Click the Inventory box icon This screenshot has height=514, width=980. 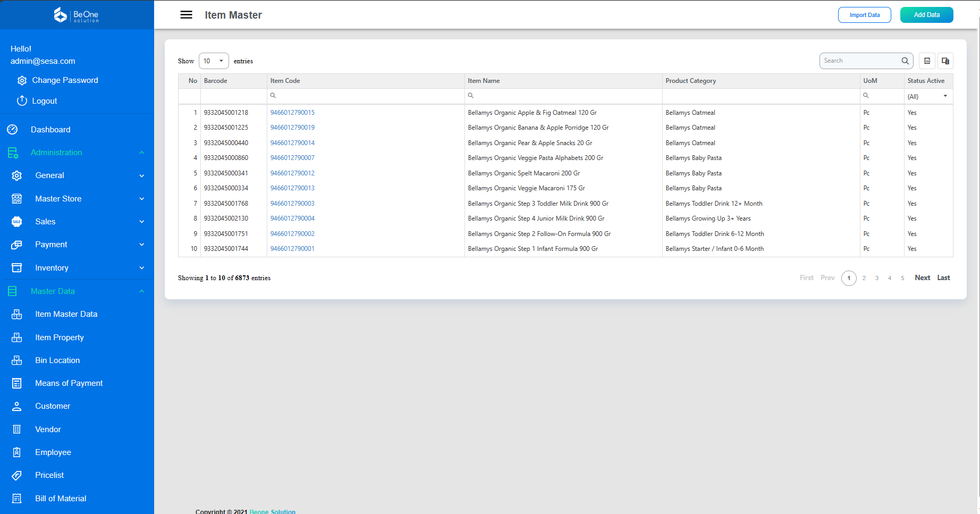click(17, 268)
